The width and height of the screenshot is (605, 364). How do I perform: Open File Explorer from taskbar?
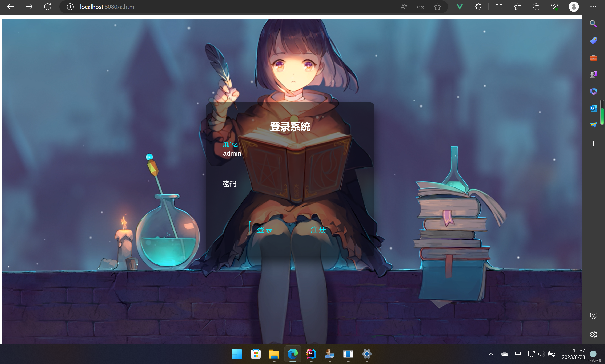274,354
